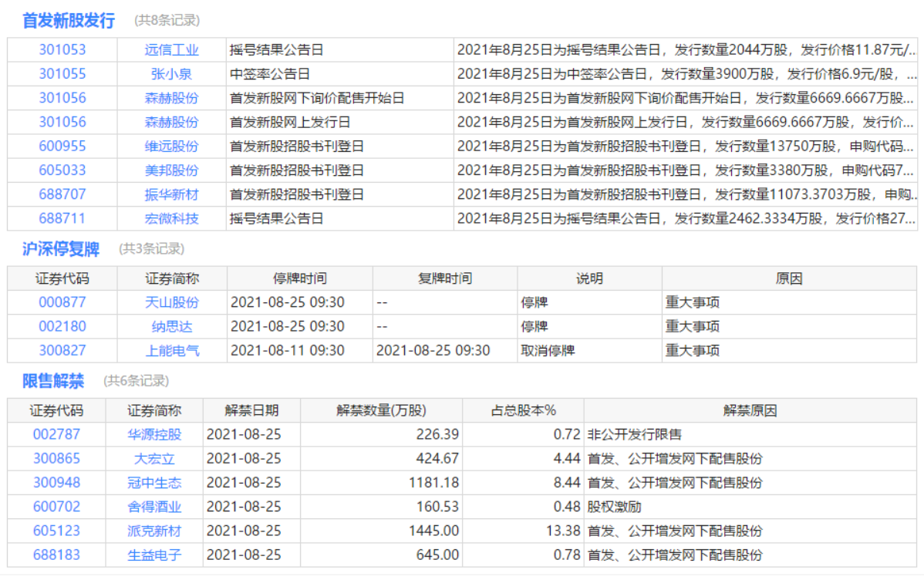This screenshot has width=924, height=580.
Task: Open stock code 002787 link
Action: click(x=56, y=434)
